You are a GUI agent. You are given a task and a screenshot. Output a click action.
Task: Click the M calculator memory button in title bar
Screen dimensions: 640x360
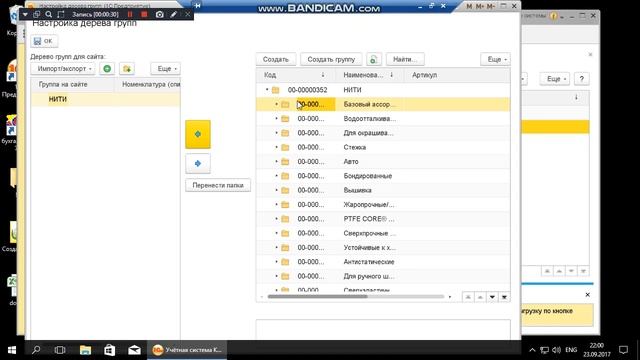pyautogui.click(x=469, y=6)
